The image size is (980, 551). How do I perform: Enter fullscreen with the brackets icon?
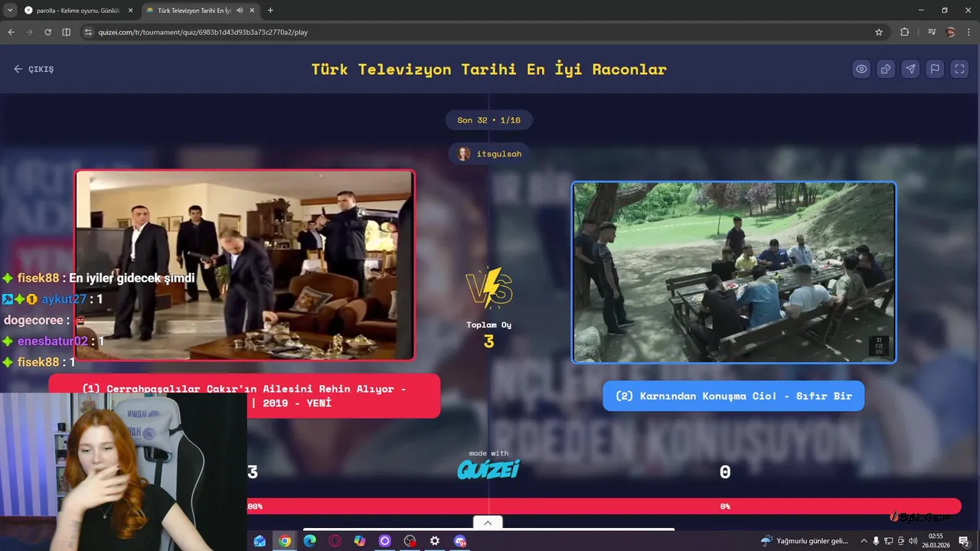pos(959,69)
